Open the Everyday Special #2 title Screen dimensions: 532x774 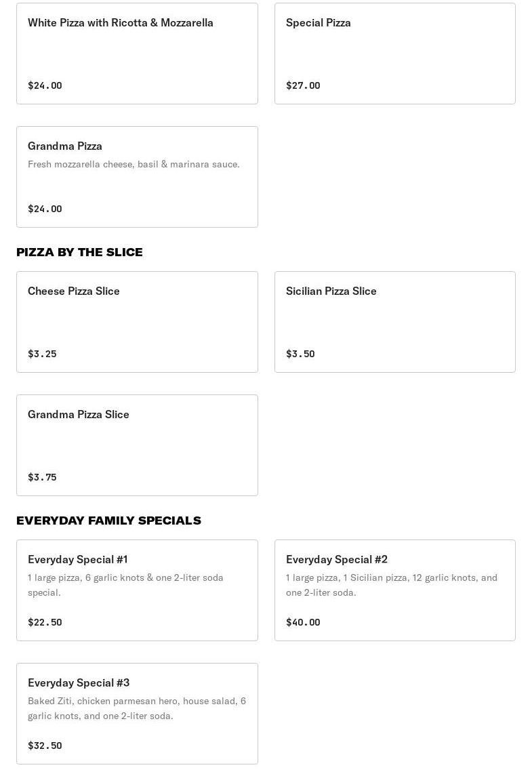[337, 560]
